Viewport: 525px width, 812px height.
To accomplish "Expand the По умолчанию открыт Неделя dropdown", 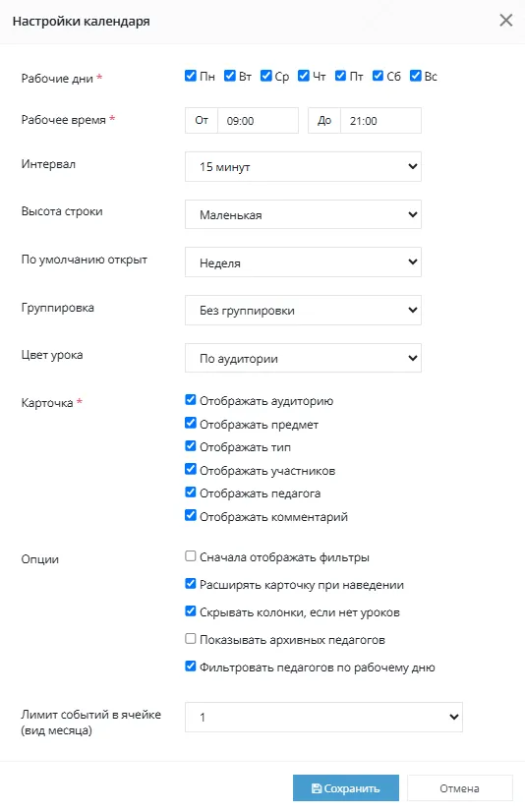I will [x=303, y=262].
